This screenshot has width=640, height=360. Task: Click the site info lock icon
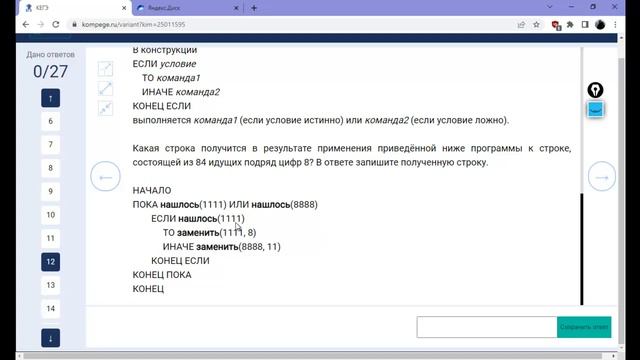74,24
